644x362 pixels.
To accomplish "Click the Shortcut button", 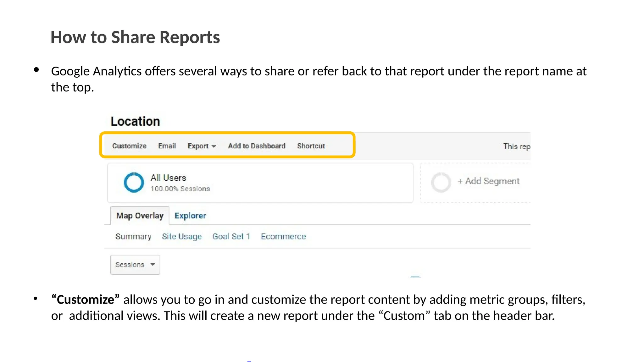I will (311, 146).
